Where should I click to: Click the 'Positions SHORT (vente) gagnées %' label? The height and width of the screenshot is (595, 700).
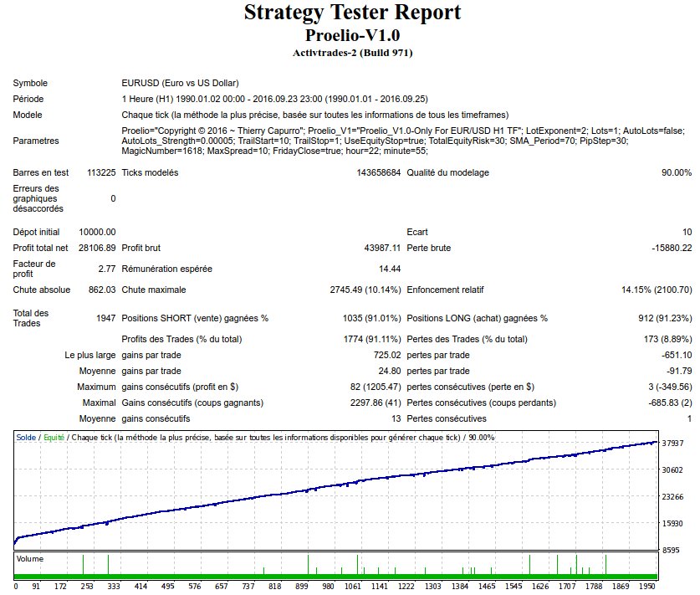pos(195,318)
